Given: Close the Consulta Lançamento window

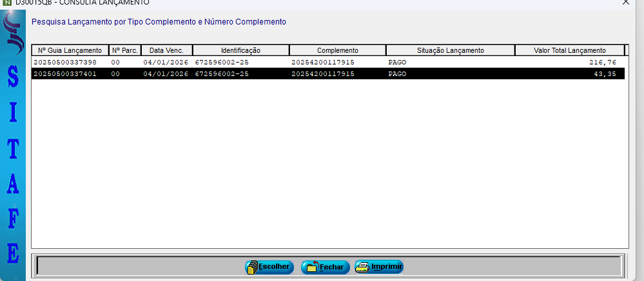Looking at the screenshot, I should pyautogui.click(x=625, y=3).
